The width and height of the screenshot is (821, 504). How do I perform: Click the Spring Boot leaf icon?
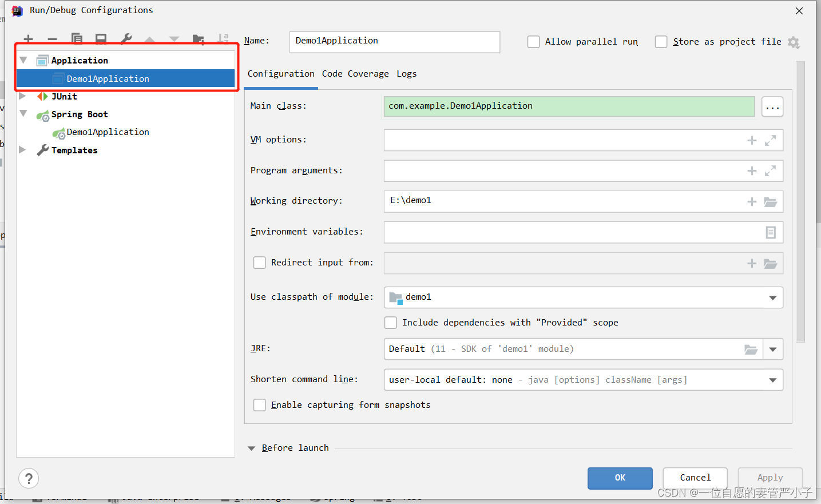(43, 115)
